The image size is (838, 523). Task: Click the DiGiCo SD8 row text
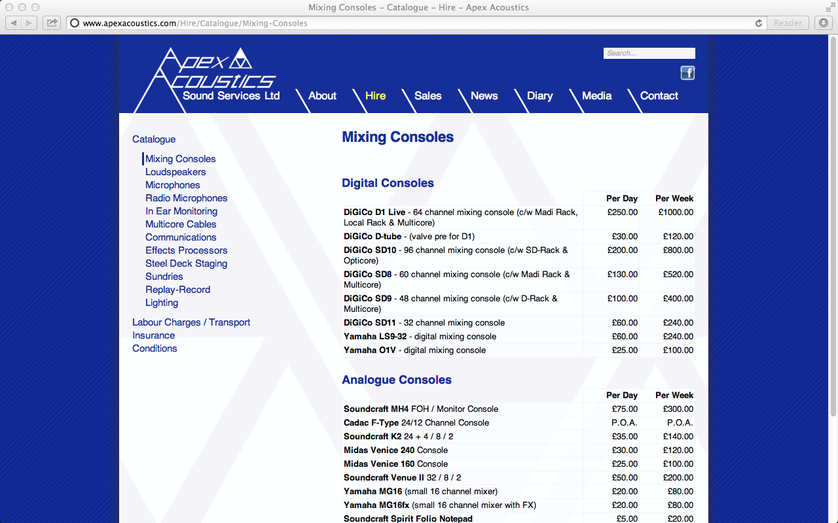[x=457, y=279]
